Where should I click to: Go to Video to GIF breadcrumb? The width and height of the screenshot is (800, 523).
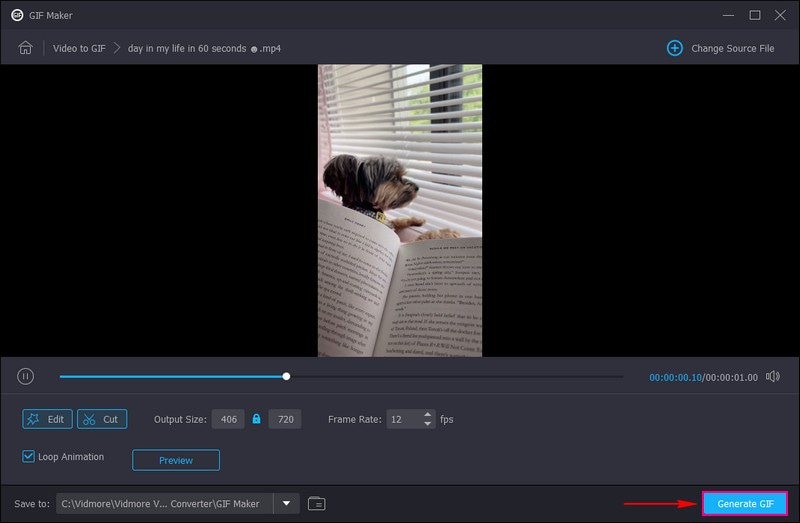[79, 48]
